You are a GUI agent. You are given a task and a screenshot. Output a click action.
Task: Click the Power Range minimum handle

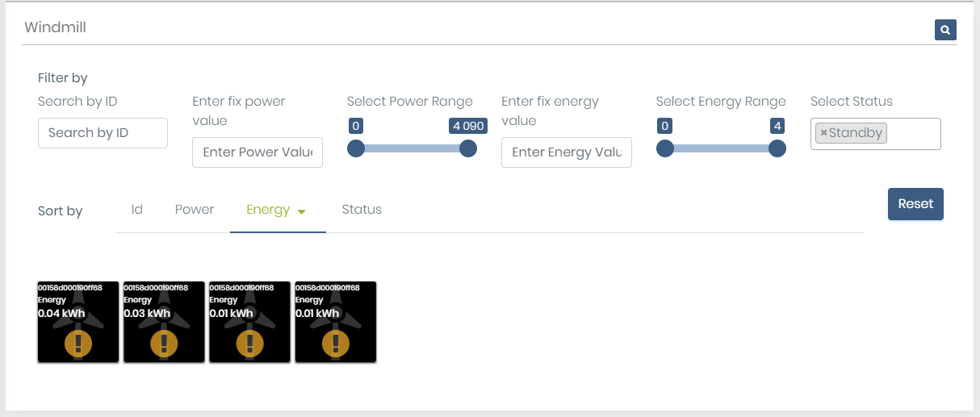[356, 148]
